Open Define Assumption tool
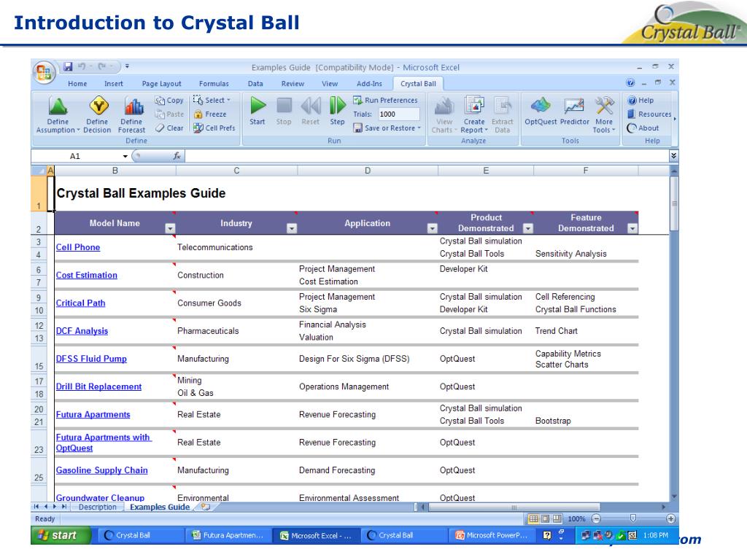Viewport: 747px width, 560px height. pos(58,114)
